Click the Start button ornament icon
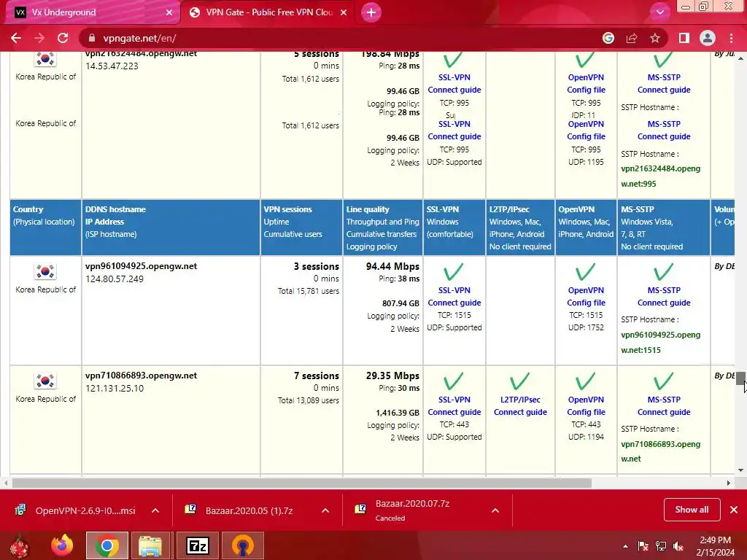Viewport: 747px width, 560px height. (19, 545)
